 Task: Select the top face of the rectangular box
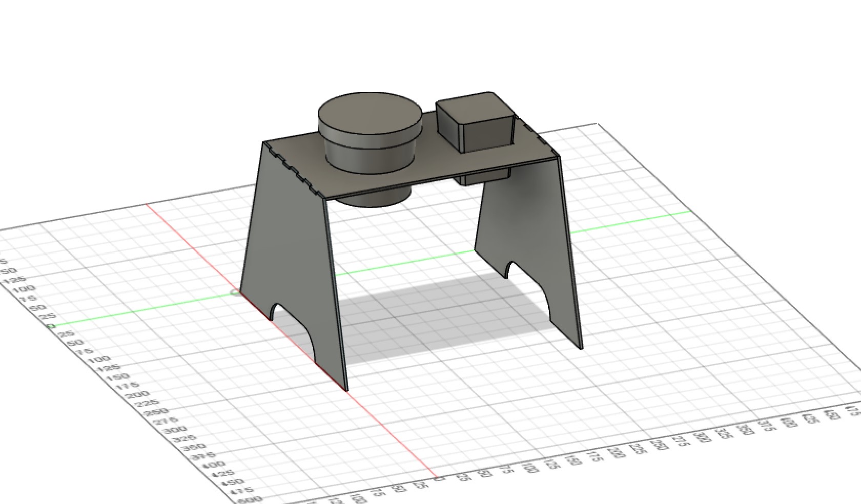(x=474, y=109)
